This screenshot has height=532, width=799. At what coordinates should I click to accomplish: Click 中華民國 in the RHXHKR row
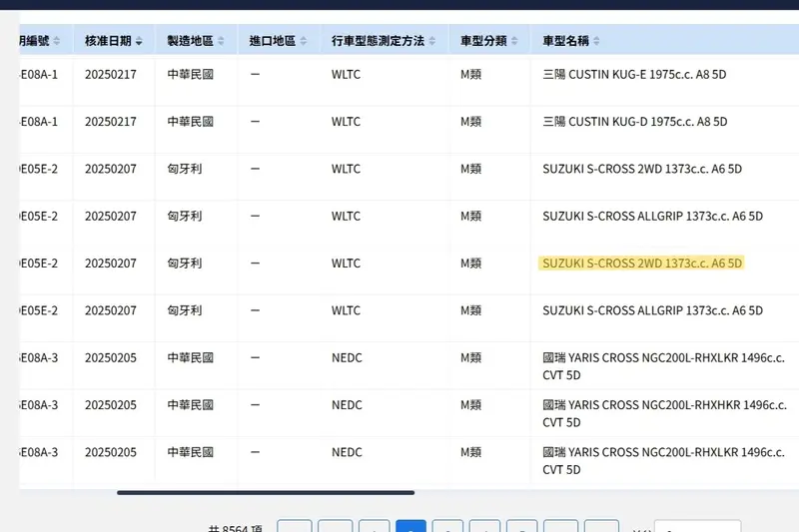tap(190, 405)
